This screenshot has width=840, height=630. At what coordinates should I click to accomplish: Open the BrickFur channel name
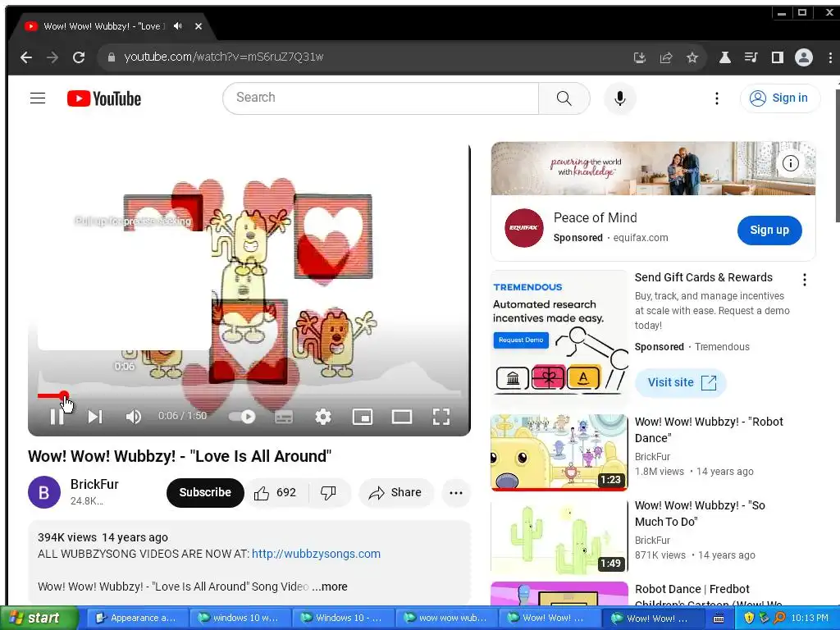click(94, 484)
